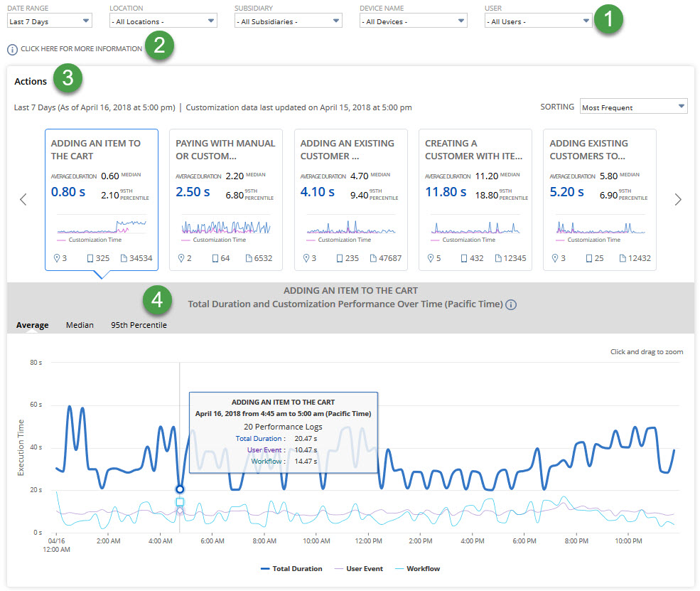The height and width of the screenshot is (591, 700).
Task: Click the 0.80 s average duration value
Action: pos(68,192)
